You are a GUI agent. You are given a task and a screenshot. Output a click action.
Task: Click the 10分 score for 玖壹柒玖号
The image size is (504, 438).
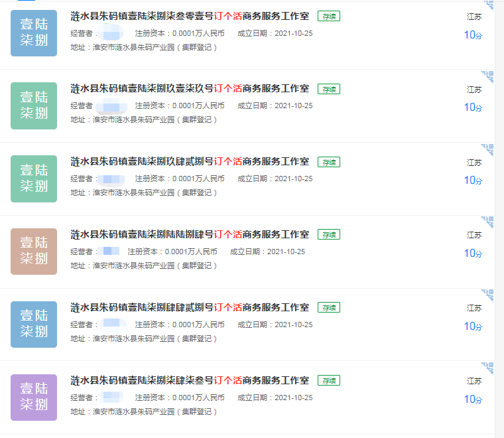pyautogui.click(x=473, y=107)
